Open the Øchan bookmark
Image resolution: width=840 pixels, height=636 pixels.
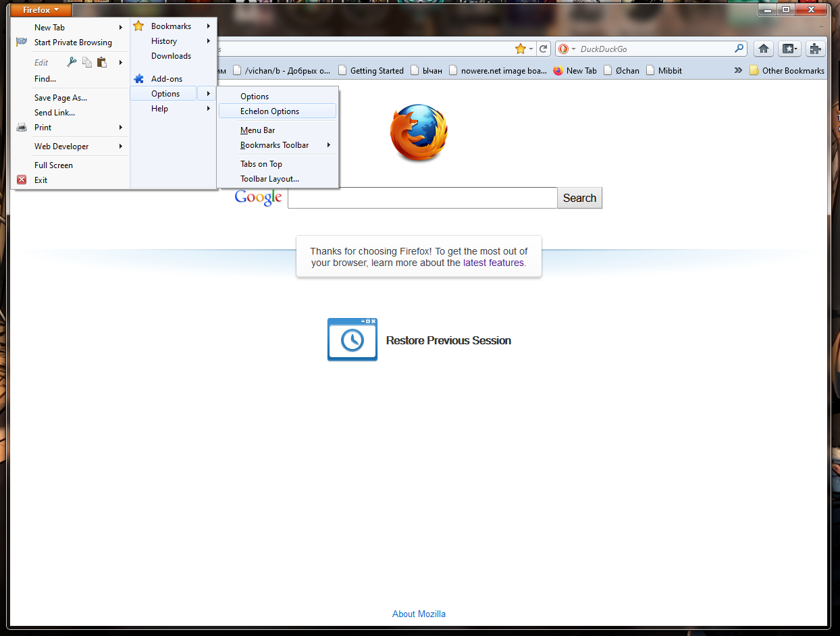pyautogui.click(x=622, y=70)
